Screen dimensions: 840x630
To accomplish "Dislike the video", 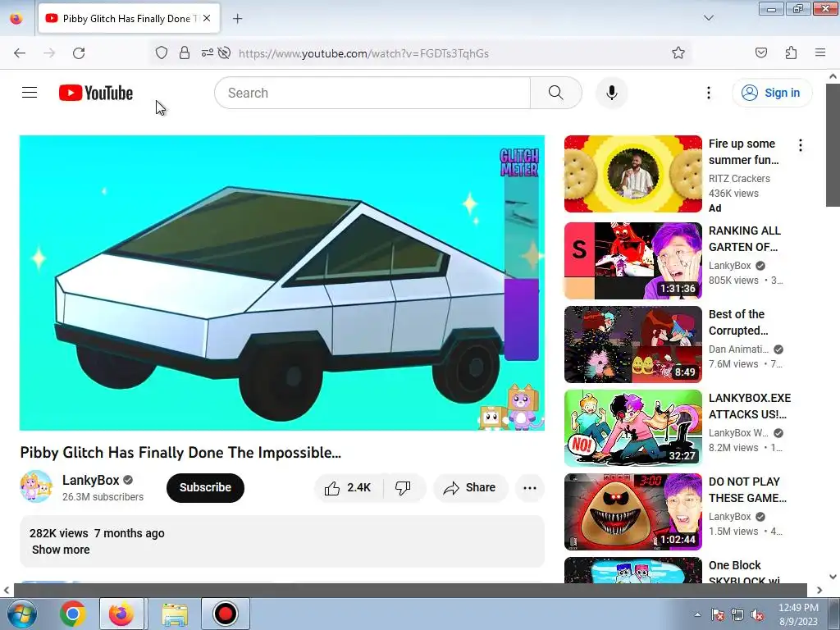I will (x=403, y=487).
